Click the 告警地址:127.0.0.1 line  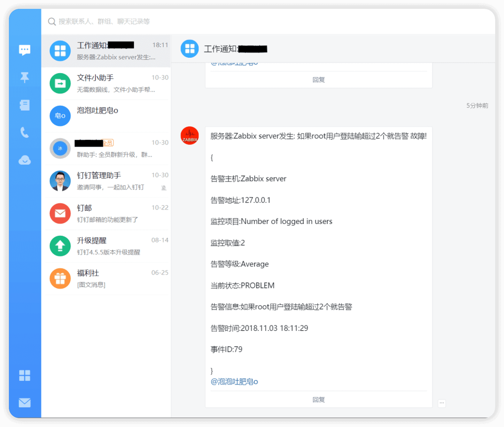coord(240,200)
